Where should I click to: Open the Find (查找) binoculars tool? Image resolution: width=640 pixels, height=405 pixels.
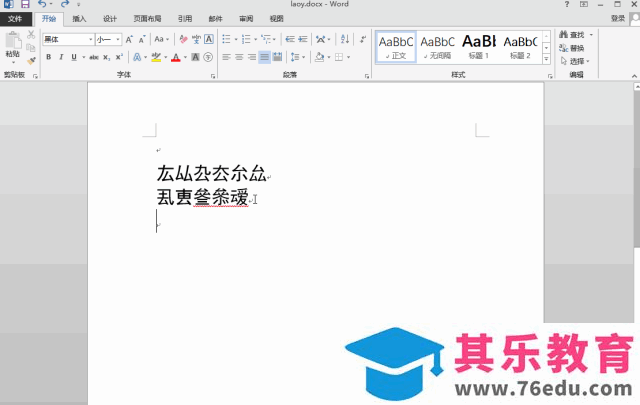571,35
